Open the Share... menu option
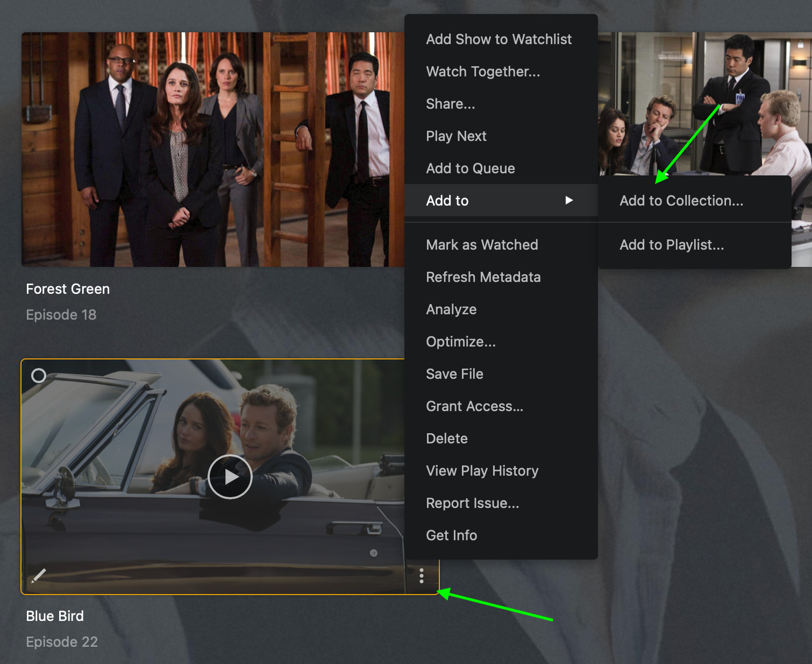 point(501,104)
